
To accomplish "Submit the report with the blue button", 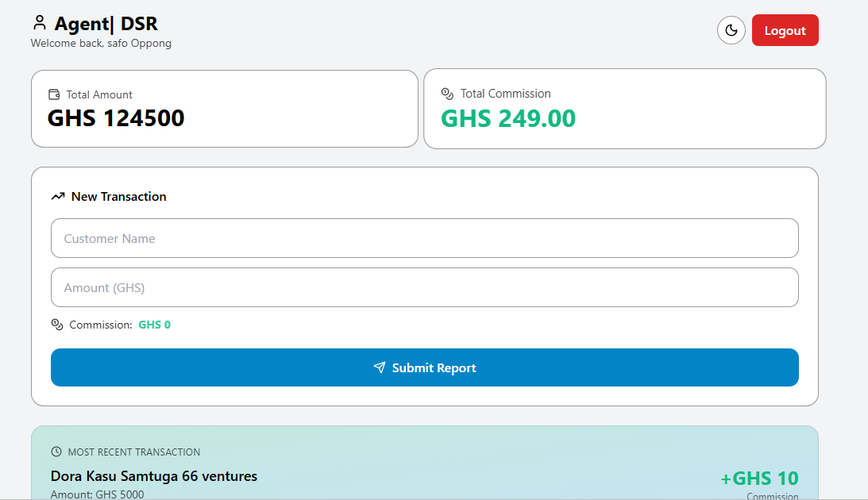I will (x=424, y=367).
